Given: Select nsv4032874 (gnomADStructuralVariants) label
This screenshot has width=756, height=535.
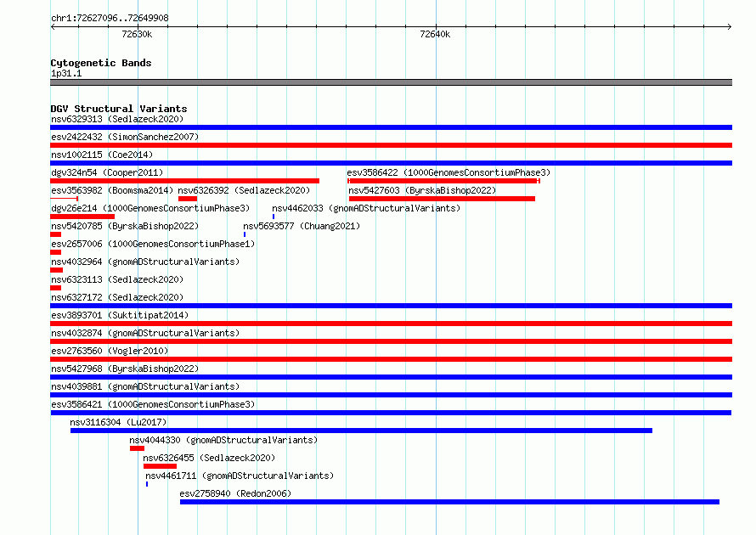Looking at the screenshot, I should coord(145,333).
